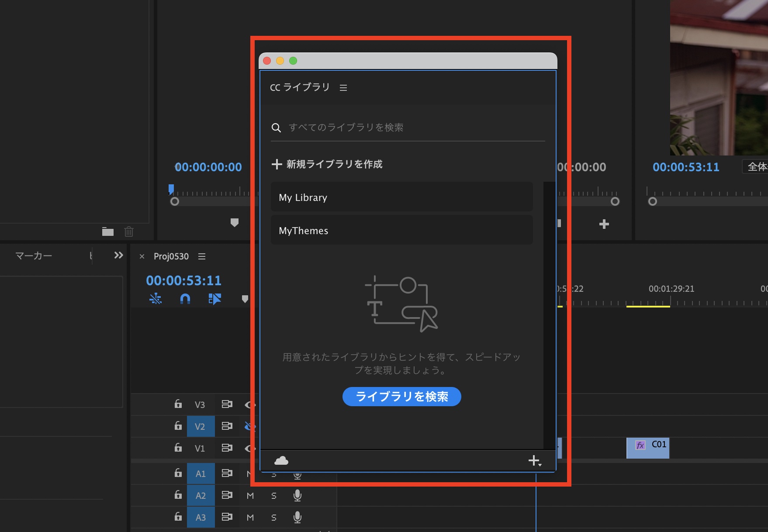
Task: Click the trash icon in the project panel
Action: click(x=129, y=231)
